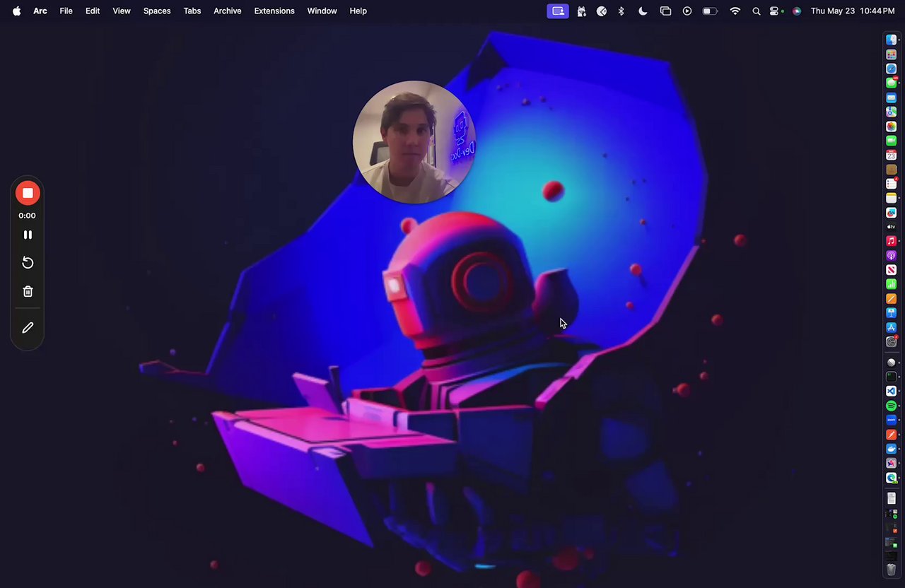Open the Arc application menu
905x588 pixels.
click(x=40, y=11)
